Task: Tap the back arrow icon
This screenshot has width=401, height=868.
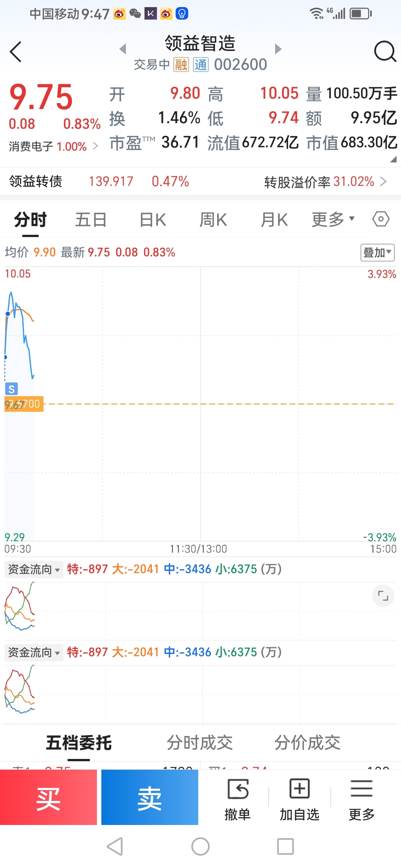Action: (16, 52)
